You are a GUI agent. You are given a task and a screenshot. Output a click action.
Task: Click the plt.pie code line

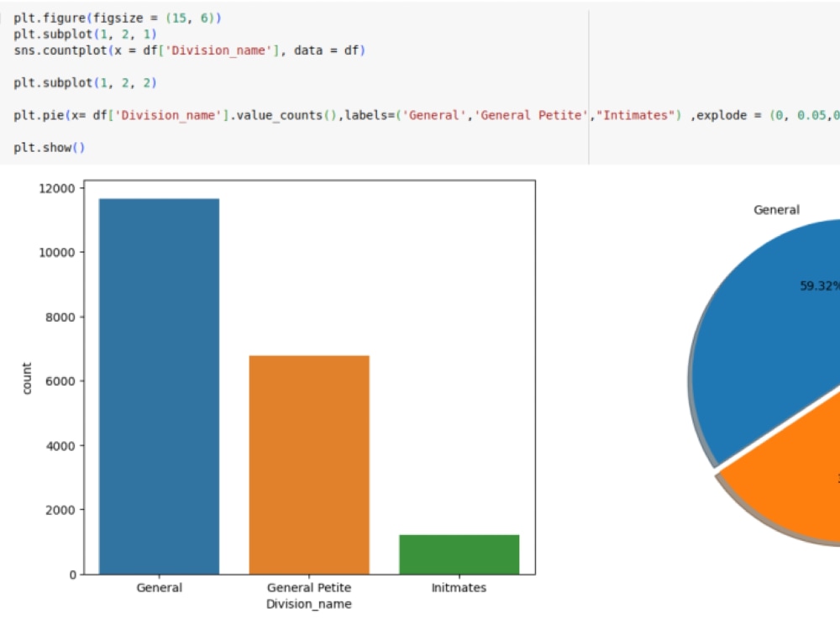168,115
